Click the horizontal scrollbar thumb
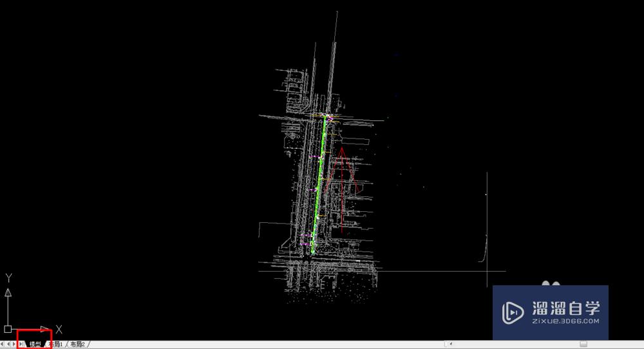This screenshot has width=644, height=349. pyautogui.click(x=583, y=344)
